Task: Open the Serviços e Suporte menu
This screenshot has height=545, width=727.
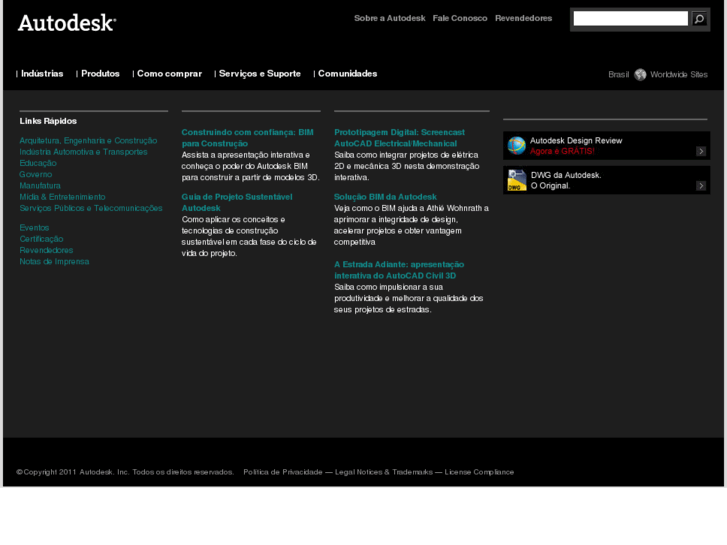Action: pyautogui.click(x=260, y=74)
